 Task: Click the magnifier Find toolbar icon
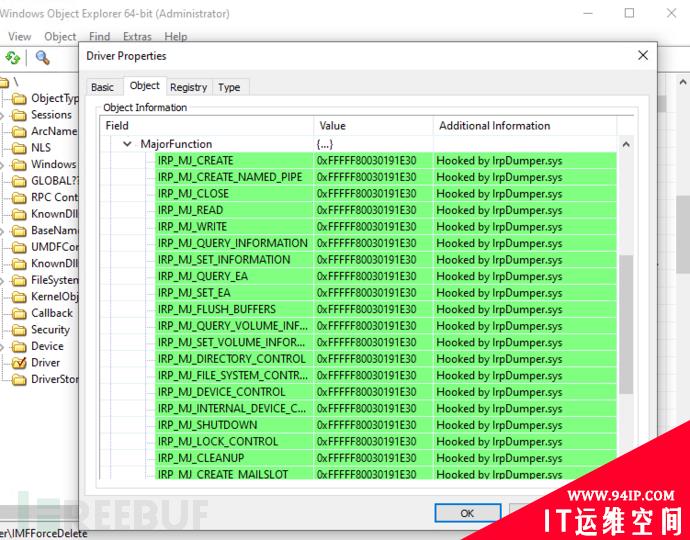pos(42,58)
